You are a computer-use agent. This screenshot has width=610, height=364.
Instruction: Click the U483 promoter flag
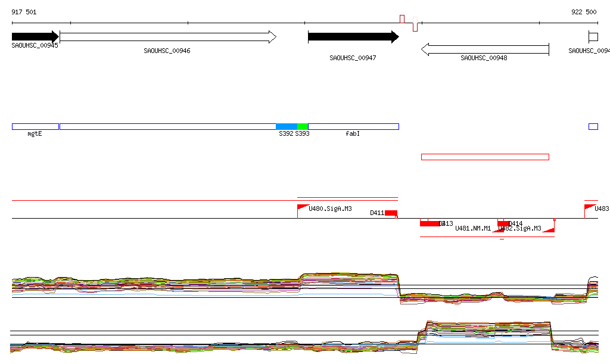[590, 211]
